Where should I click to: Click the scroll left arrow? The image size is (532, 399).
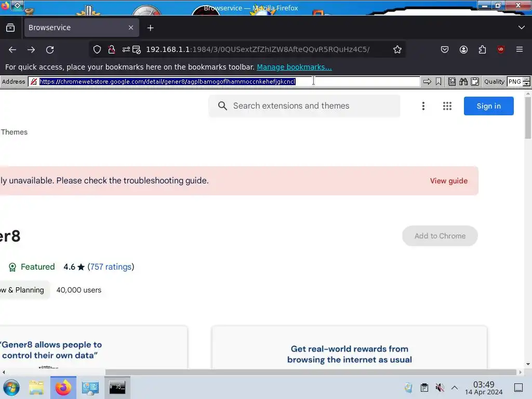coord(3,372)
